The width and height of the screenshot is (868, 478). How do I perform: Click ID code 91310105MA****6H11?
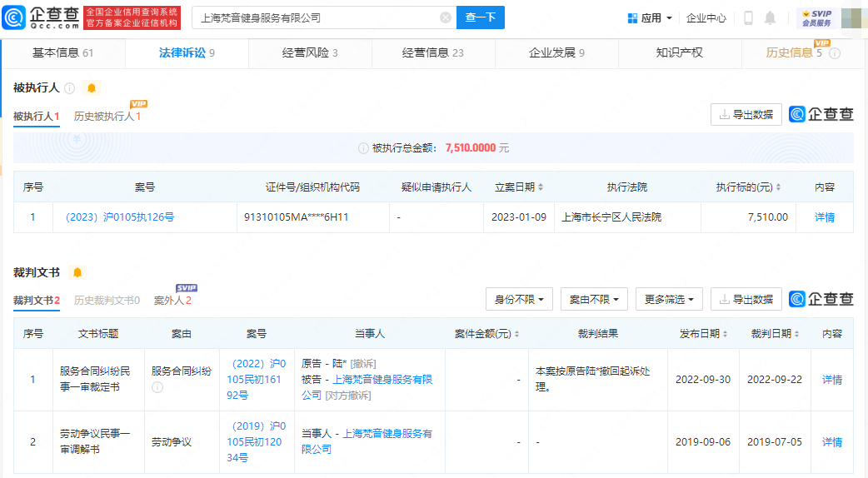297,217
